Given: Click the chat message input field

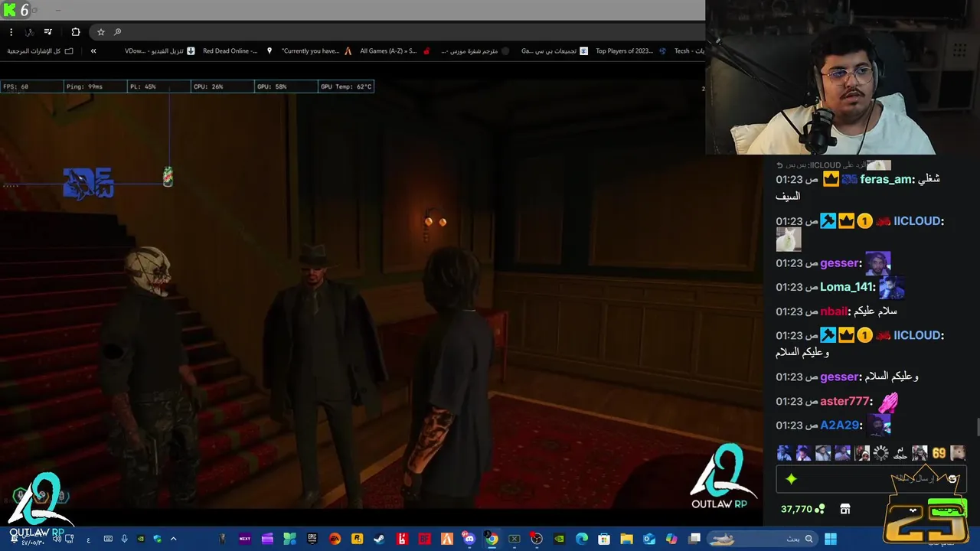Looking at the screenshot, I should pyautogui.click(x=871, y=479).
